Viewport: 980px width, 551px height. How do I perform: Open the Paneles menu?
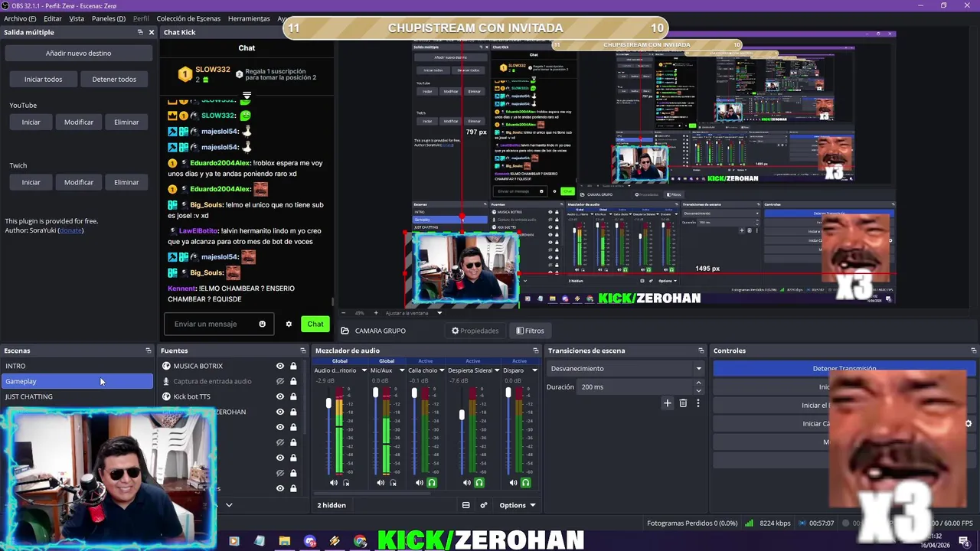tap(109, 18)
